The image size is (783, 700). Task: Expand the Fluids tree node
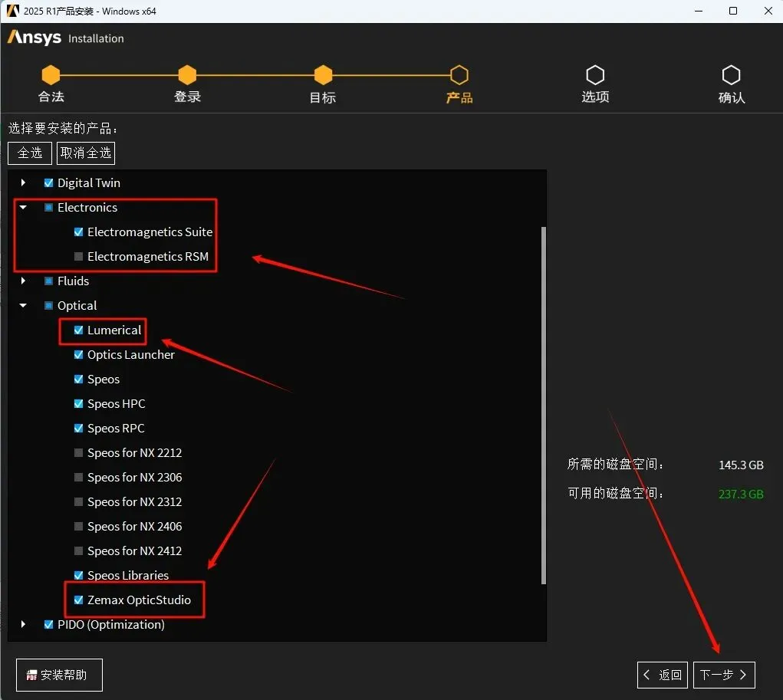click(x=23, y=281)
